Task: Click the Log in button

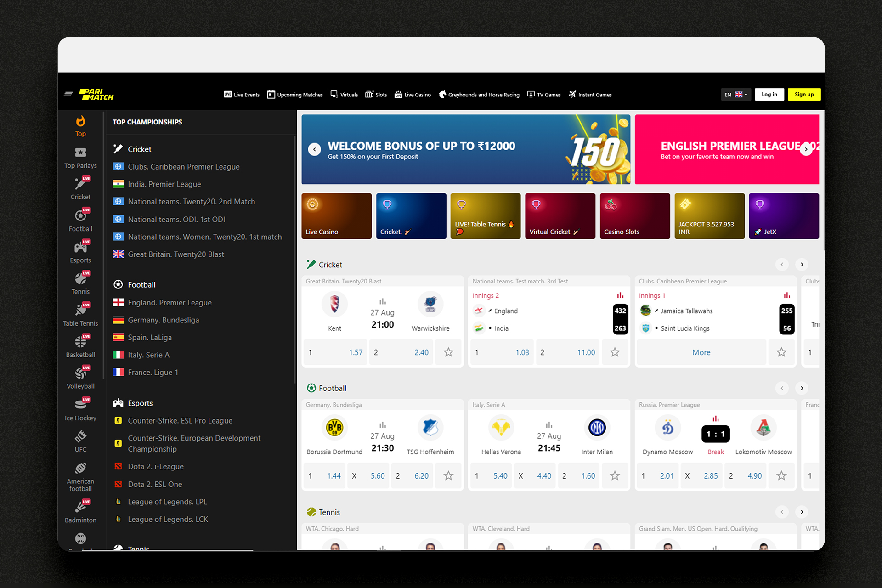Action: coord(769,95)
